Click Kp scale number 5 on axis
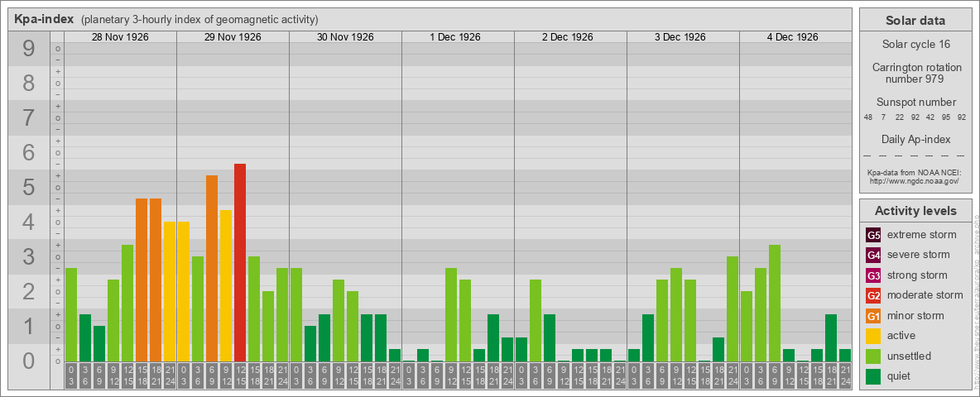This screenshot has width=980, height=397. (28, 187)
